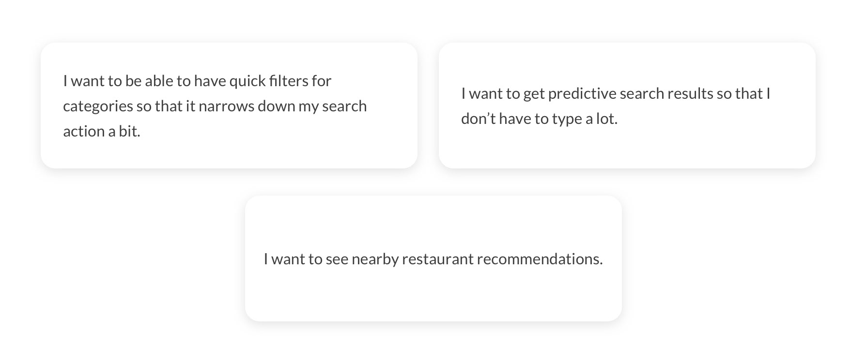Click the text line "action a bit."
The height and width of the screenshot is (364, 868).
(102, 131)
